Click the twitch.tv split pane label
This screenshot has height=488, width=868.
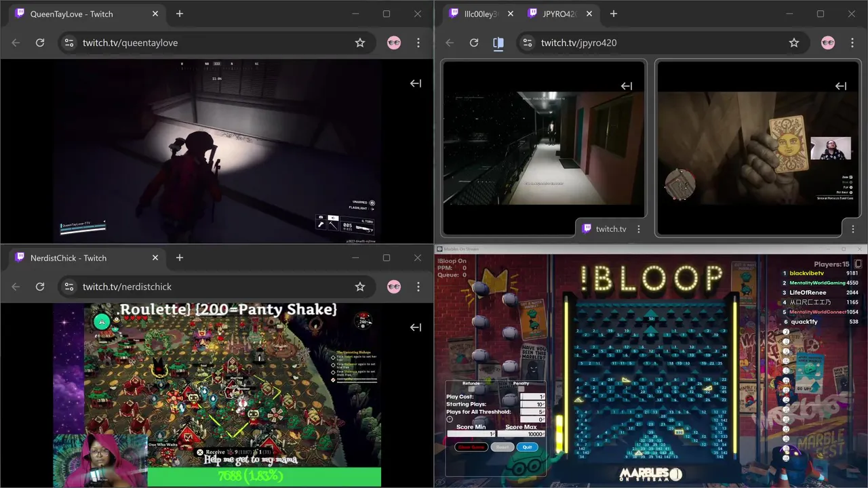611,229
